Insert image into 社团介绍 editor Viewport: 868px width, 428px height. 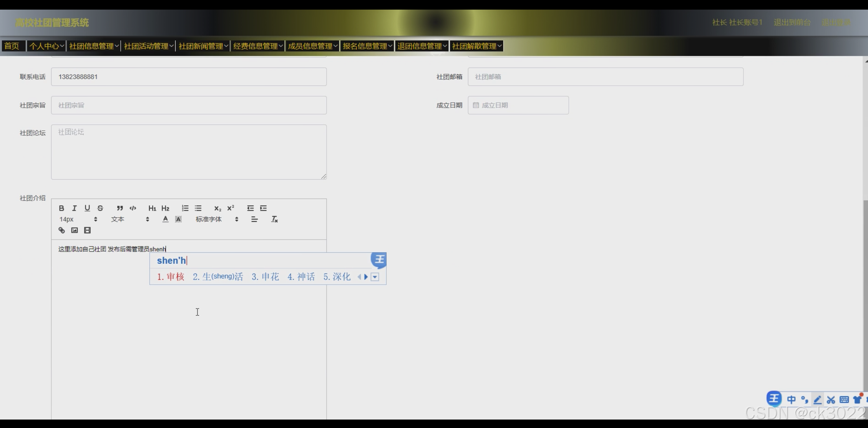75,230
